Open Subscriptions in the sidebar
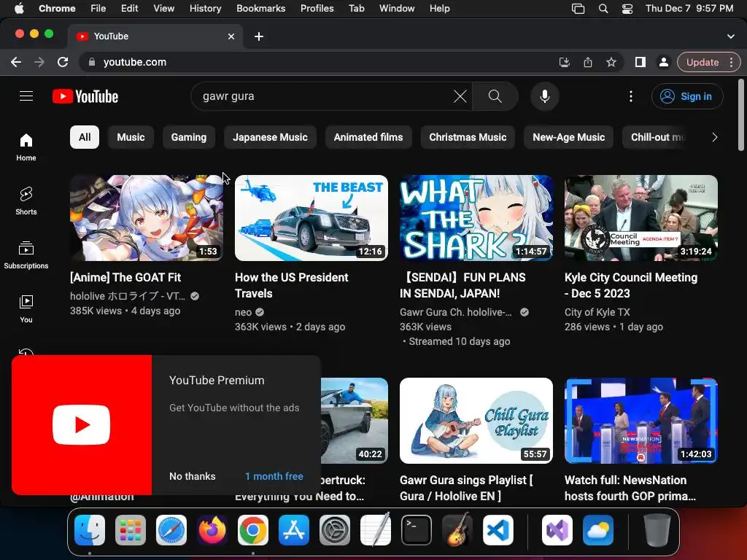This screenshot has width=747, height=560. tap(26, 254)
